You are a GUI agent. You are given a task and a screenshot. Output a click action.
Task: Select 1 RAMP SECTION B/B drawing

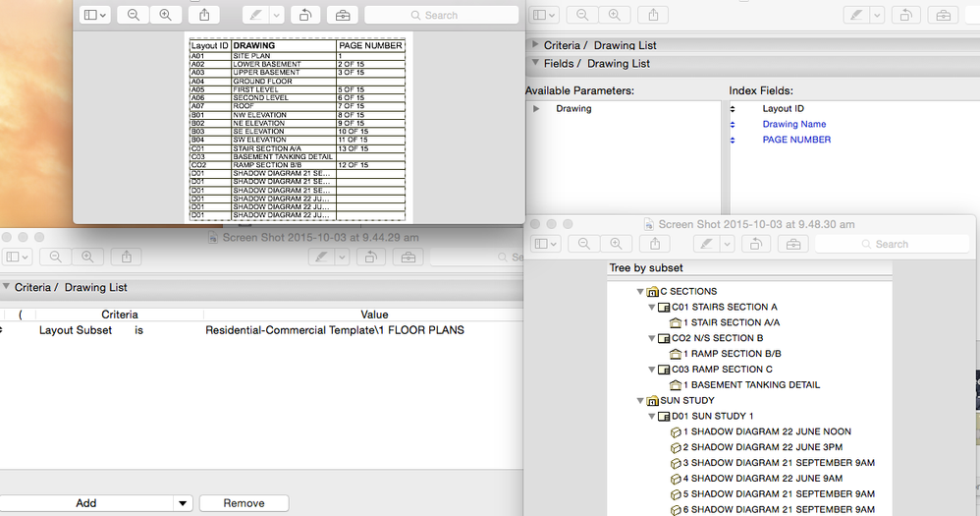731,354
